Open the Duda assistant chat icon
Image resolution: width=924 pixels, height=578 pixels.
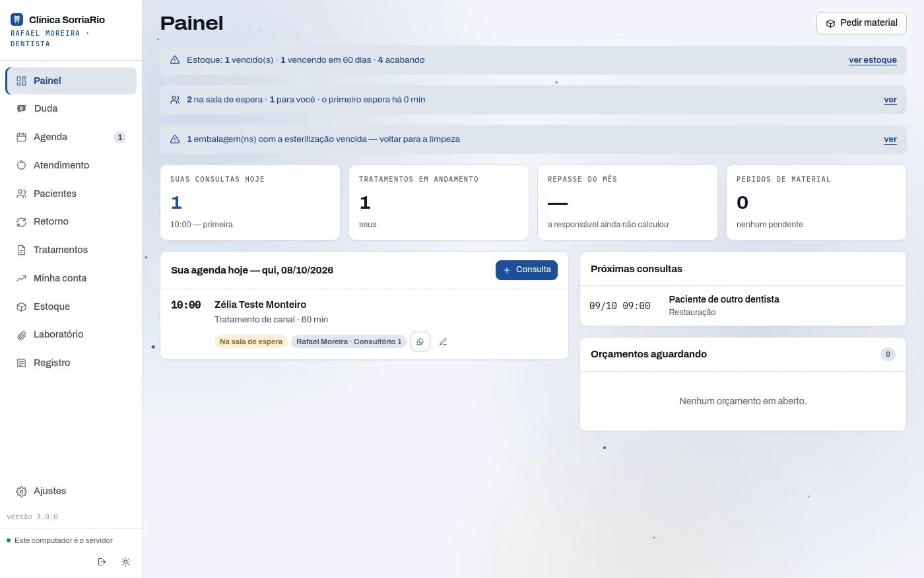coord(21,108)
